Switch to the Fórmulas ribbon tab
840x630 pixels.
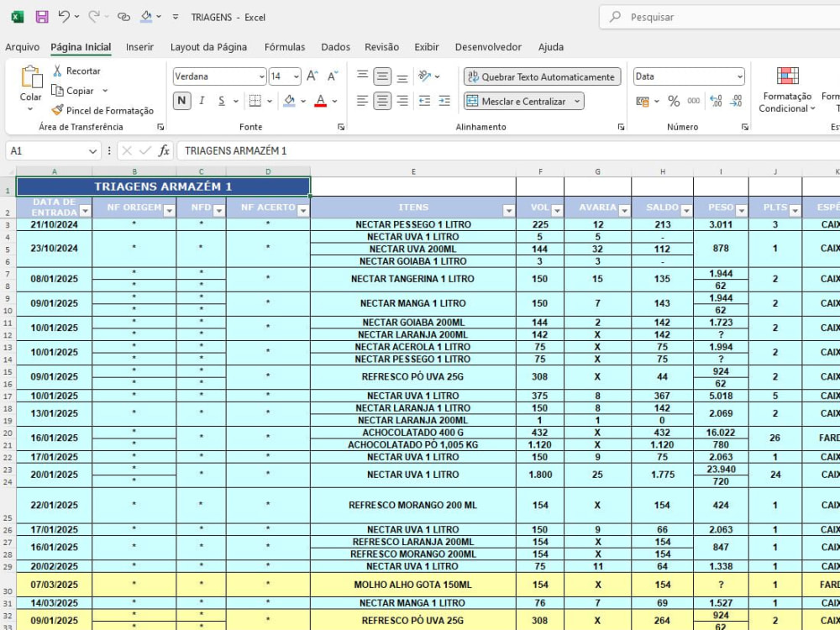click(x=285, y=47)
